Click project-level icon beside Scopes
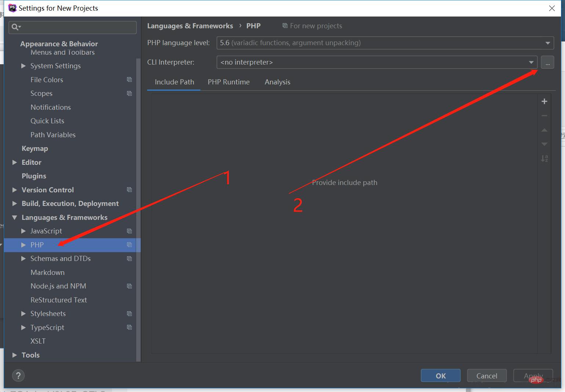Image resolution: width=565 pixels, height=392 pixels. coord(129,94)
